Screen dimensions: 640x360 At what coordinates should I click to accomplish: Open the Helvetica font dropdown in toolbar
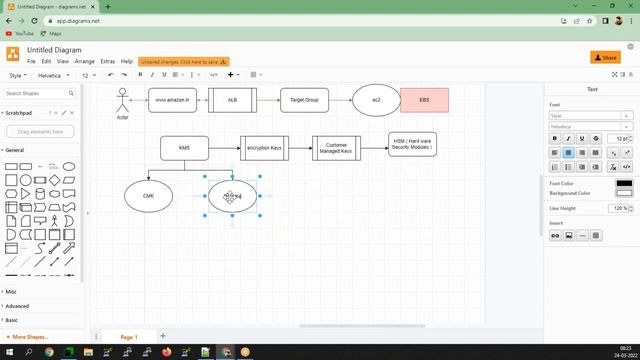tap(53, 76)
